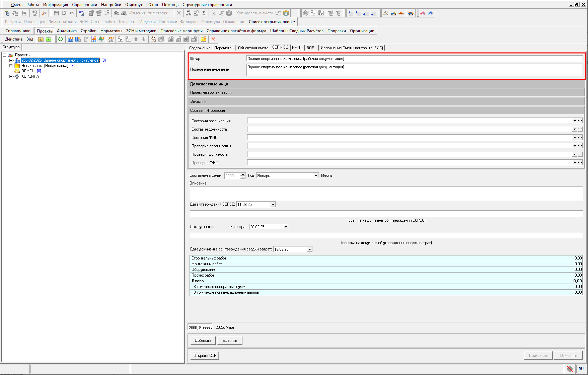Open Исполнение Сметы контракта (ЕИС) tab
588x375 pixels.
352,48
